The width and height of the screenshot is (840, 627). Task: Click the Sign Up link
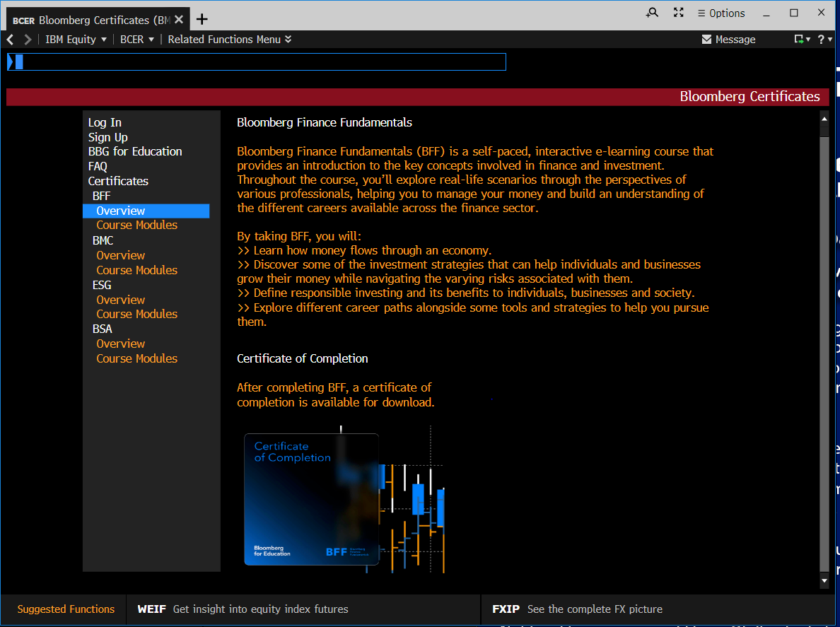pyautogui.click(x=107, y=137)
